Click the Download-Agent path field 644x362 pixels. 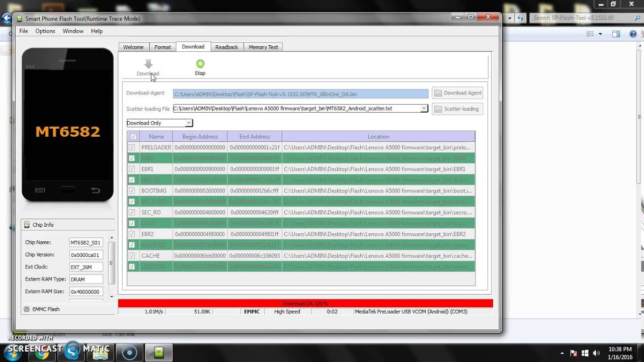point(300,94)
